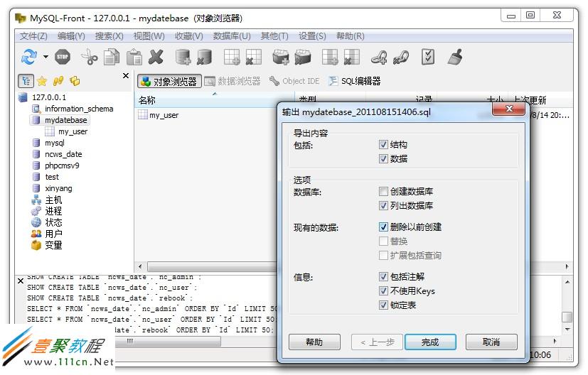Screen dimensions: 588x375
Task: Click the SQL log horizontal scrollbar thumb
Action: (168, 342)
